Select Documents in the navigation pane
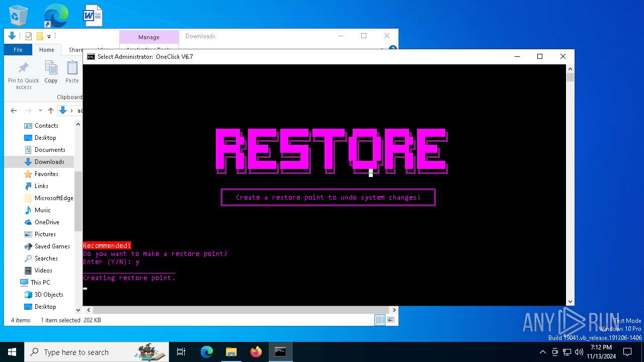 click(x=50, y=150)
